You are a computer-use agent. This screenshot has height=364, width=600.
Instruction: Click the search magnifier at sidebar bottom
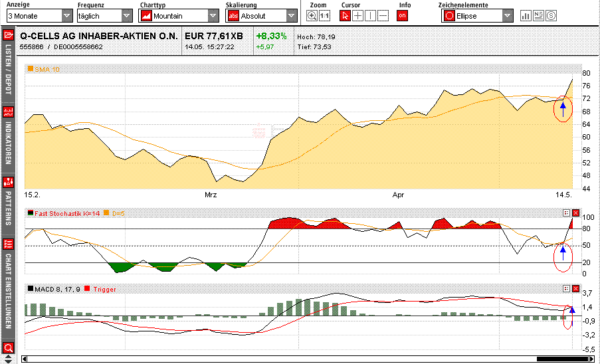[9, 347]
